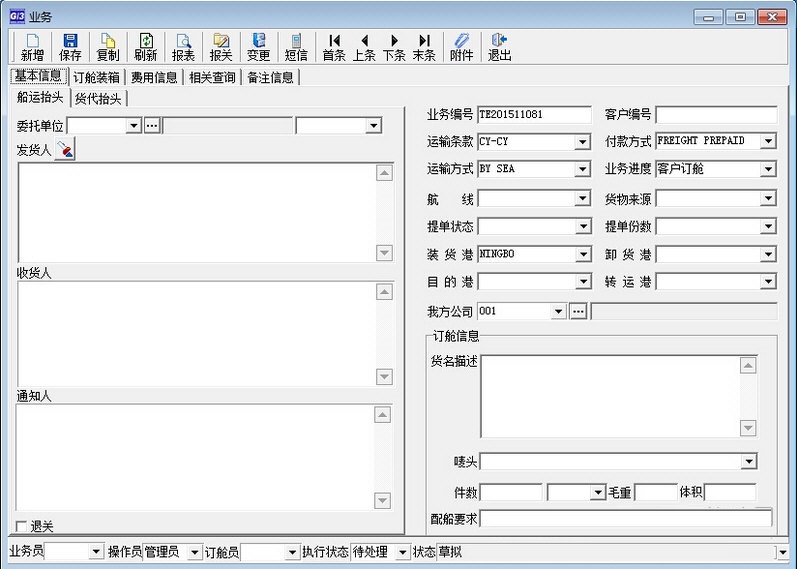Expand the 唛头 dropdown

(748, 462)
